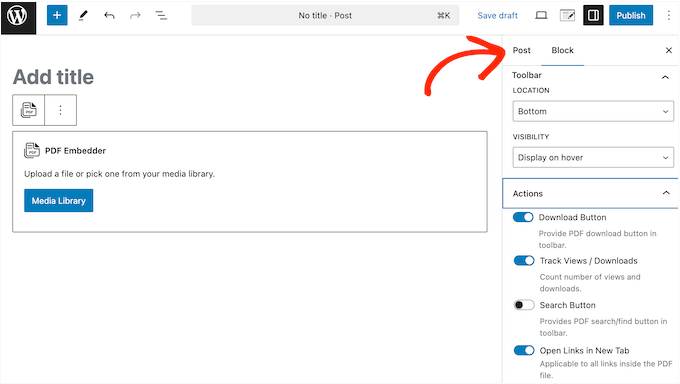This screenshot has width=680, height=384.
Task: Open the Document Overview list icon
Action: tap(161, 16)
